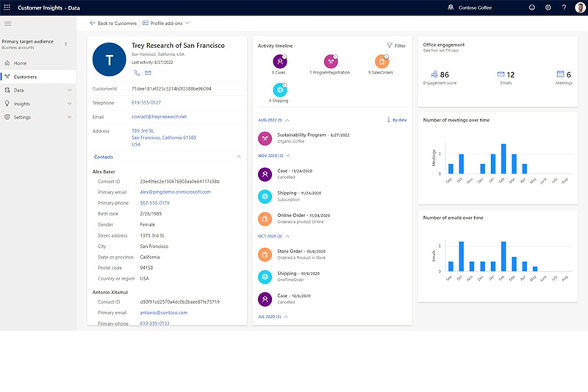Select the 9 Shipping activity icon
Viewport: 588px width, 392px height.
click(x=280, y=90)
